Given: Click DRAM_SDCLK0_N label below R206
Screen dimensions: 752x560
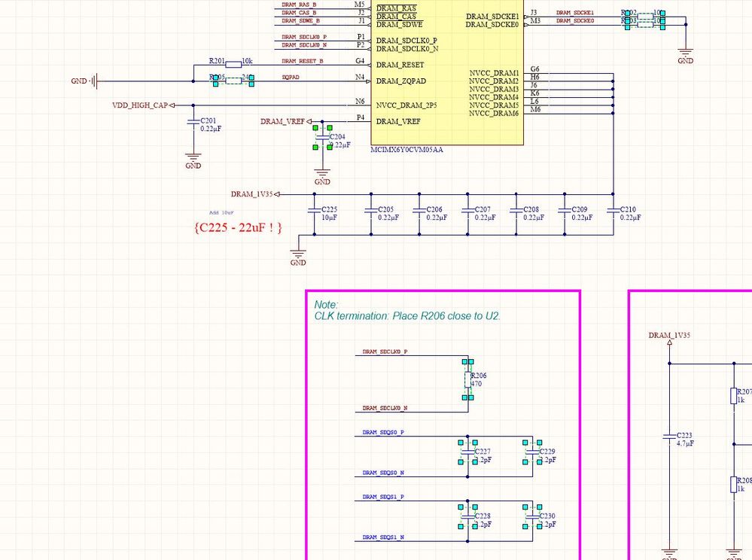Looking at the screenshot, I should point(385,408).
